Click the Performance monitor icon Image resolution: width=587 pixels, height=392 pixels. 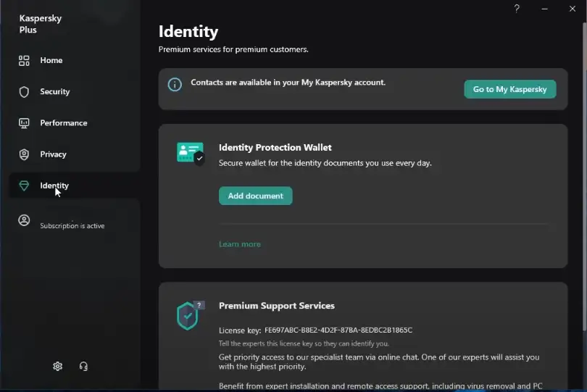point(24,123)
